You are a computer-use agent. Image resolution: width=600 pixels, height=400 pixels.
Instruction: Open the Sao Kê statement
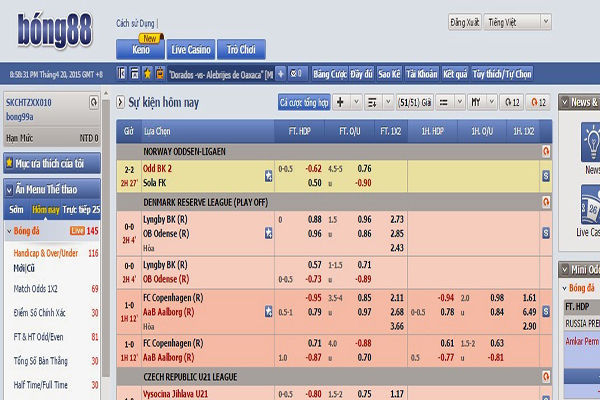(x=389, y=74)
